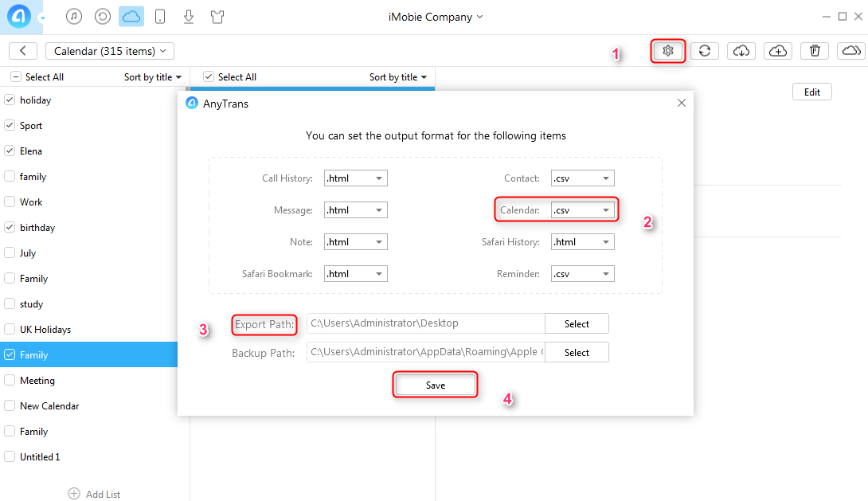Open Call History format dropdown

coord(355,178)
